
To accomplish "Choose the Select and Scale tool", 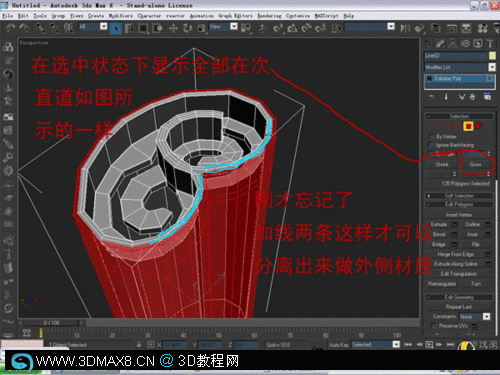I will point(201,28).
